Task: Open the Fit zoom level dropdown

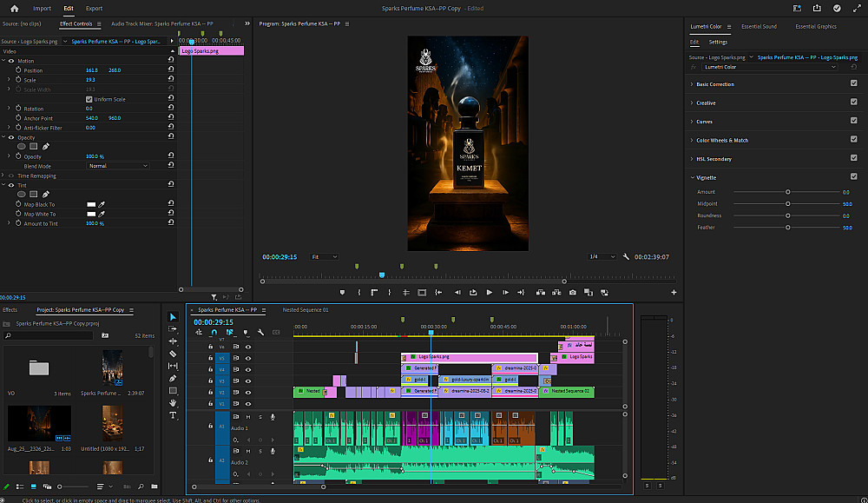Action: point(325,257)
